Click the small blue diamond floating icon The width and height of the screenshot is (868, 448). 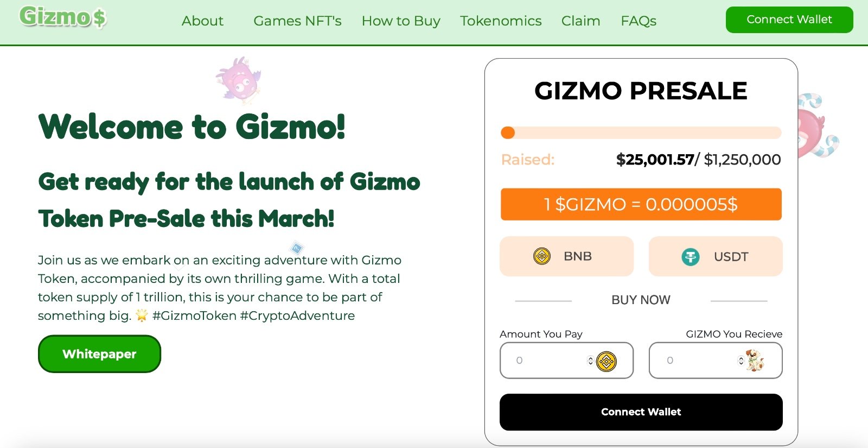[x=297, y=249]
